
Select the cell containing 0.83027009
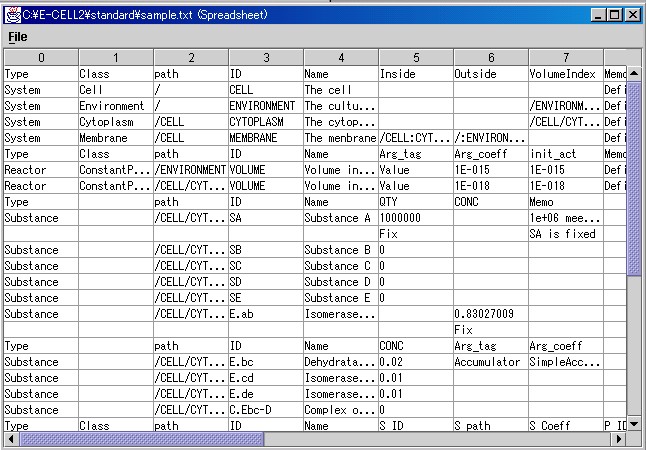pyautogui.click(x=490, y=314)
